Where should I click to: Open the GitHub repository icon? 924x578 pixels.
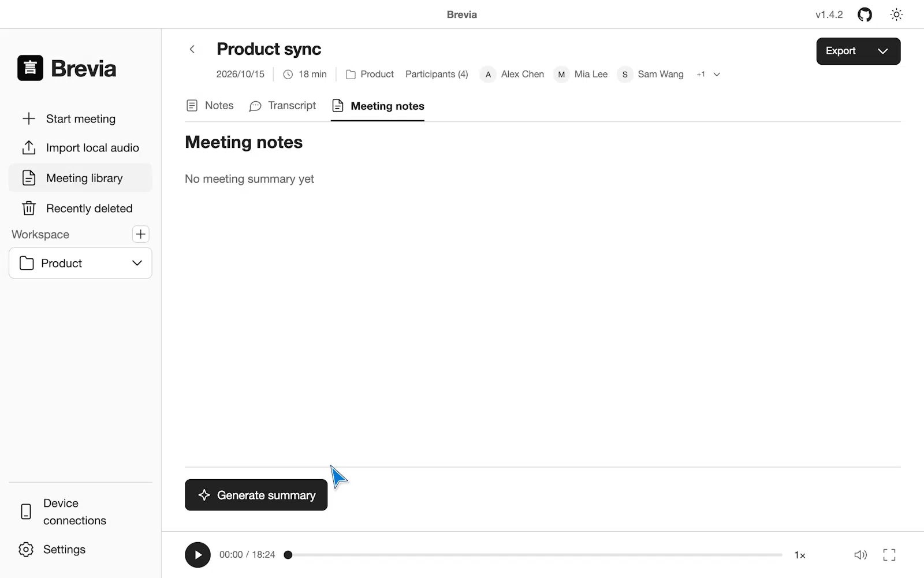click(x=865, y=14)
